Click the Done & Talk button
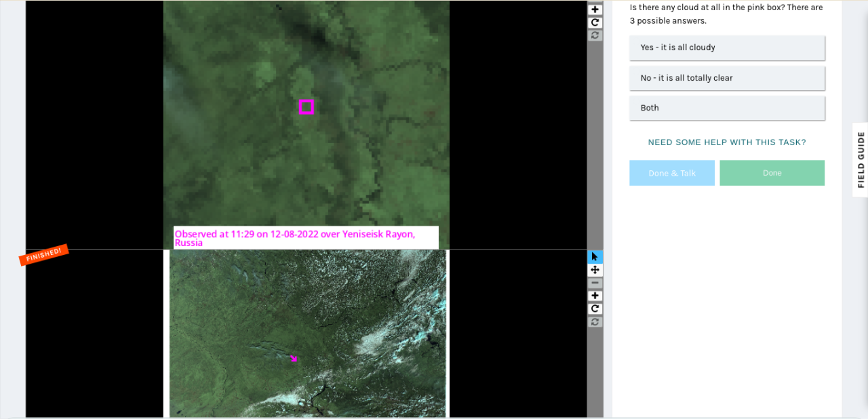Screen dimensions: 868x419 pos(672,173)
